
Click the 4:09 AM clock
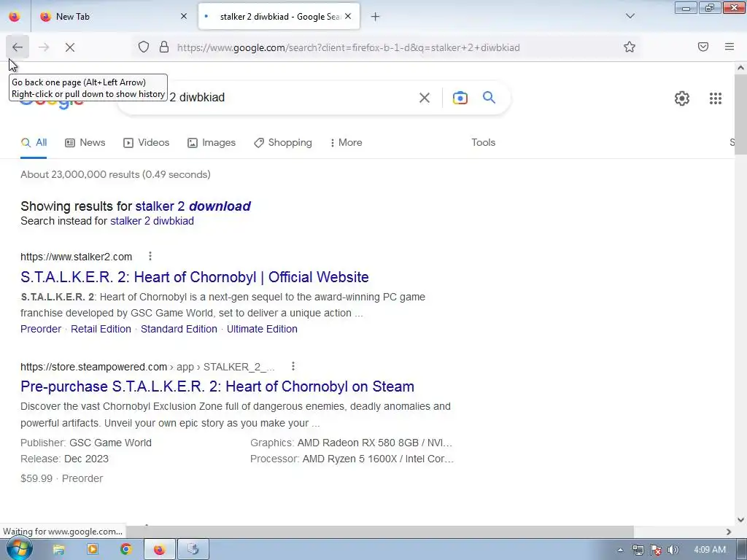[710, 550]
